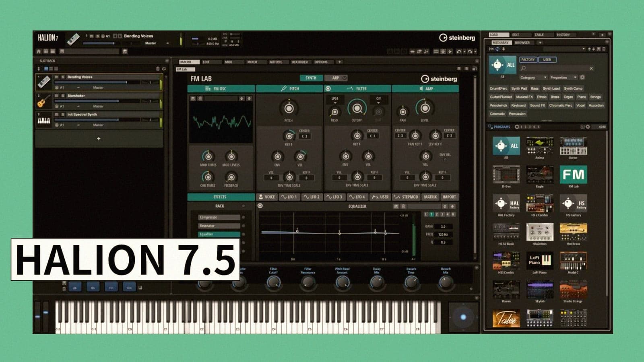This screenshot has height=362, width=644.
Task: Adjust the Bending Voices slot level slider
Action: click(97, 82)
